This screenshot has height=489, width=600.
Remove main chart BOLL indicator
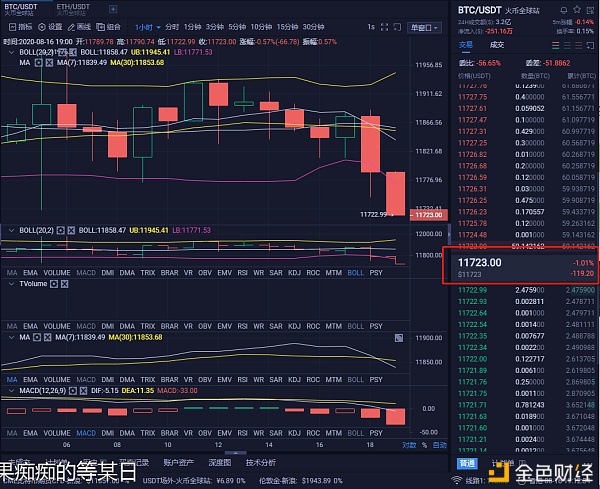click(73, 52)
